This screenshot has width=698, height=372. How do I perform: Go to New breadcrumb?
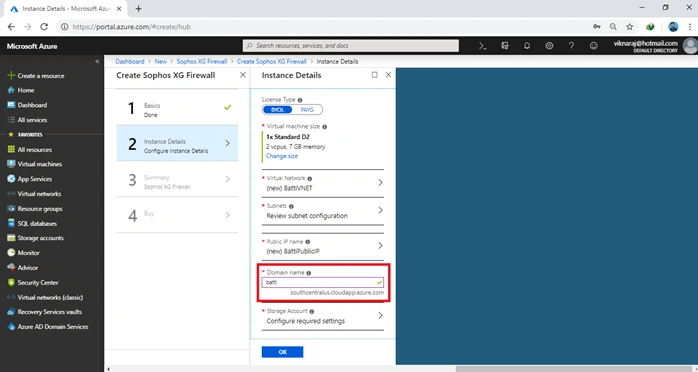160,61
